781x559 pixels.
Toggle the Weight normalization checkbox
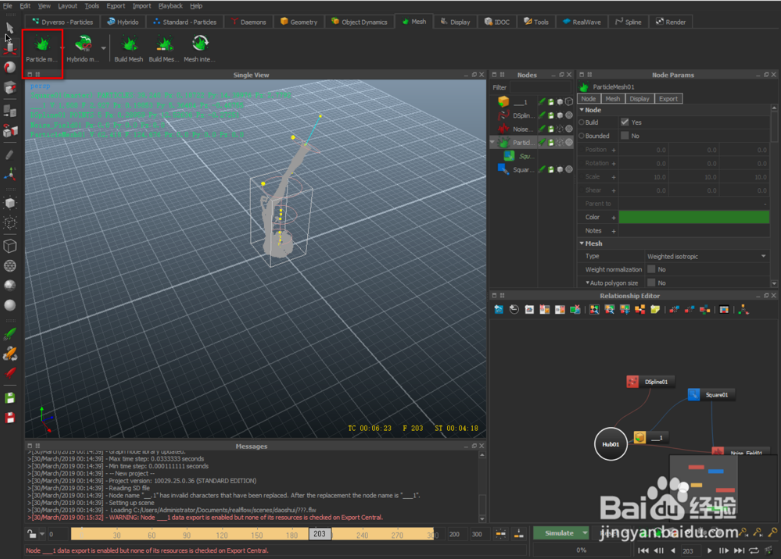pyautogui.click(x=651, y=269)
